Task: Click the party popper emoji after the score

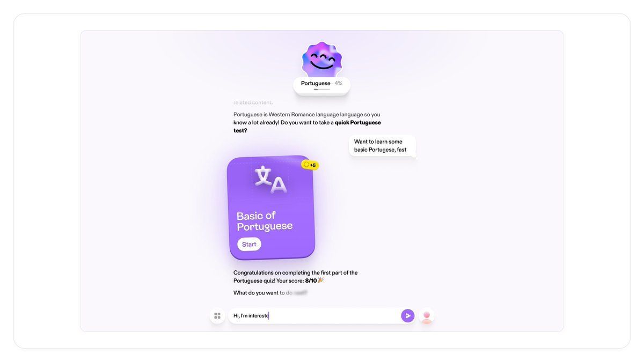Action: click(x=321, y=280)
